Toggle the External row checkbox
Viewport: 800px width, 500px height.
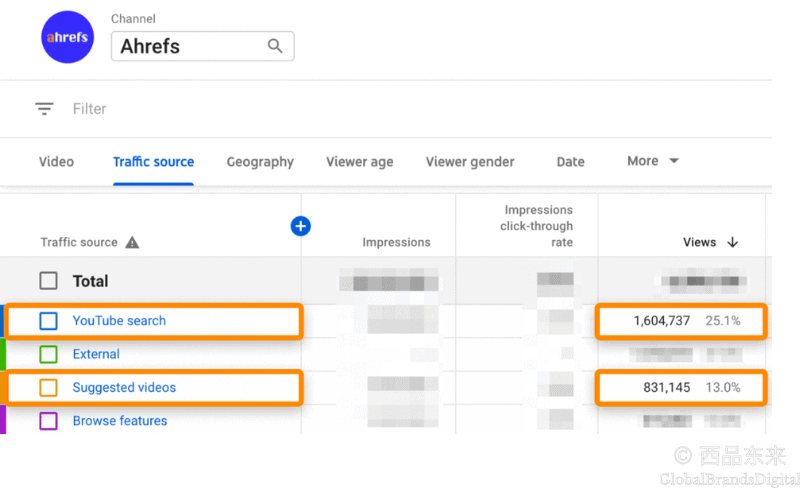click(x=48, y=354)
